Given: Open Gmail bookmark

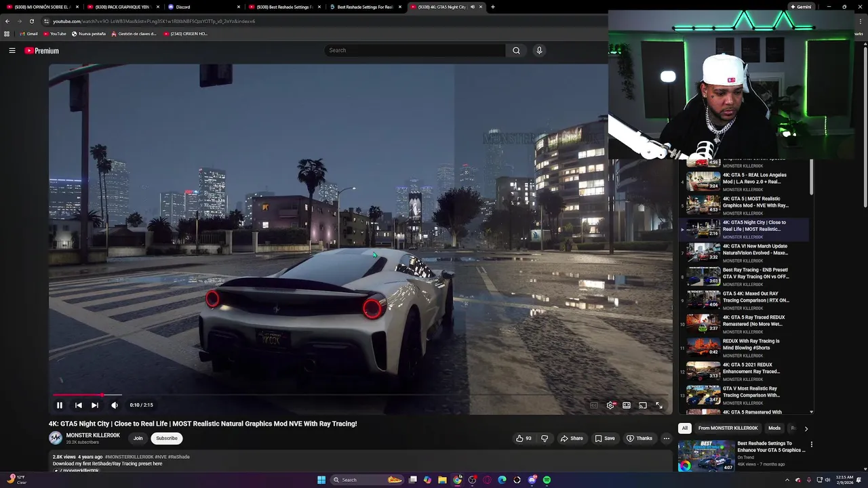Looking at the screenshot, I should [x=28, y=34].
